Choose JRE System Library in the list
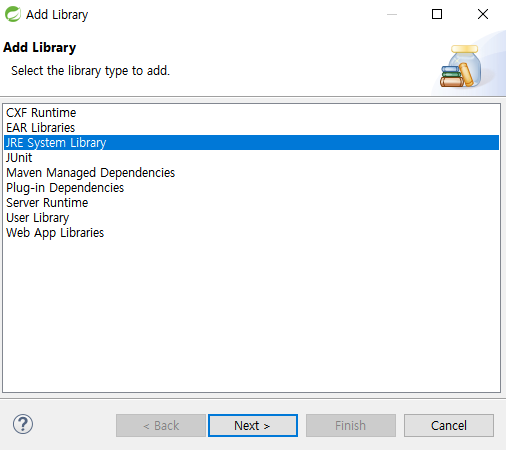506x450 pixels. pyautogui.click(x=251, y=143)
